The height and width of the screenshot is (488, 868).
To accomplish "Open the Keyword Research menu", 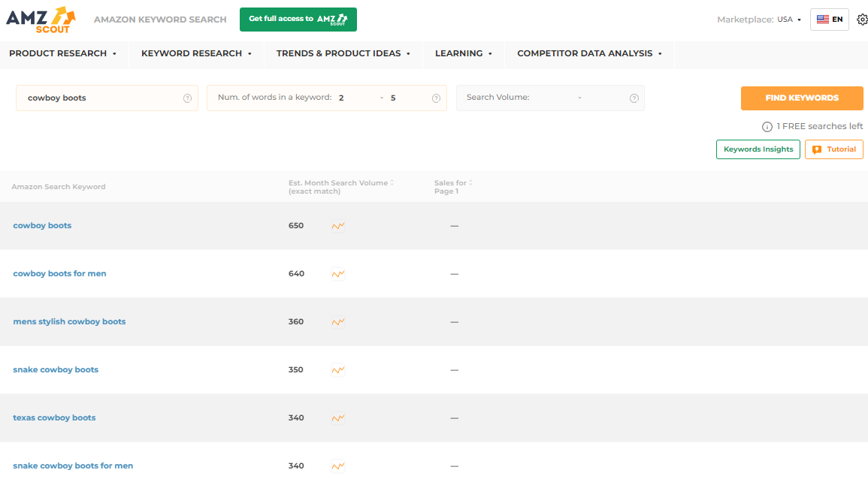I will pyautogui.click(x=196, y=53).
